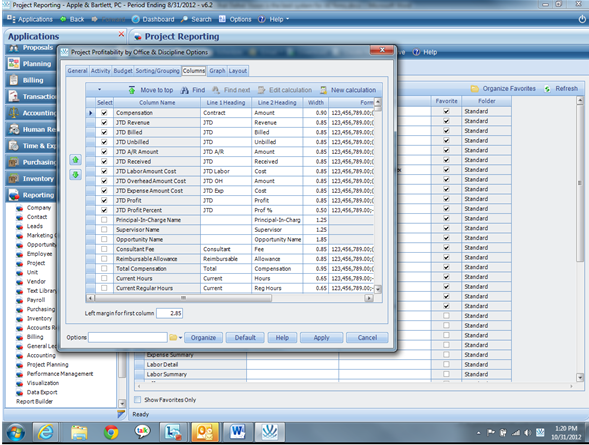Click the Options toolbar icon
The image size is (589, 445).
pos(222,19)
